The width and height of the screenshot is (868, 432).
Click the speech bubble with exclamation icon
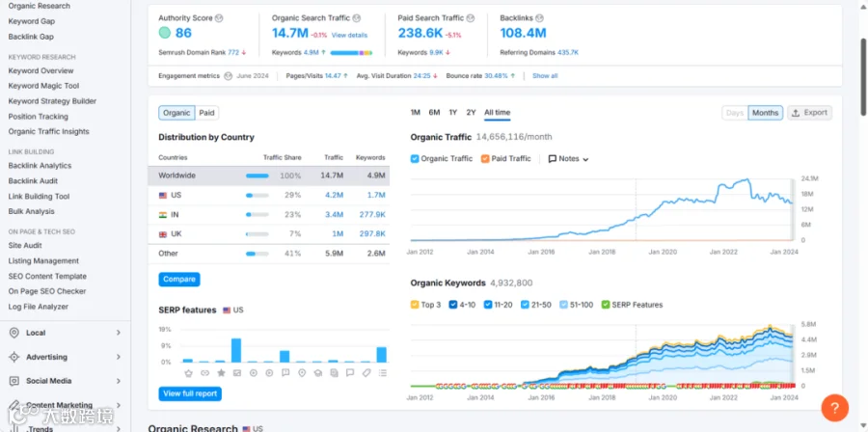[285, 373]
